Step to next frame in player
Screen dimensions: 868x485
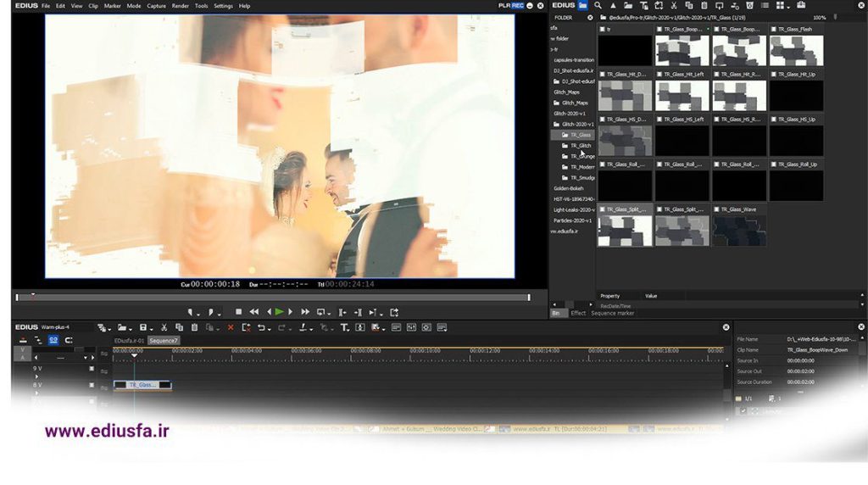click(x=290, y=312)
